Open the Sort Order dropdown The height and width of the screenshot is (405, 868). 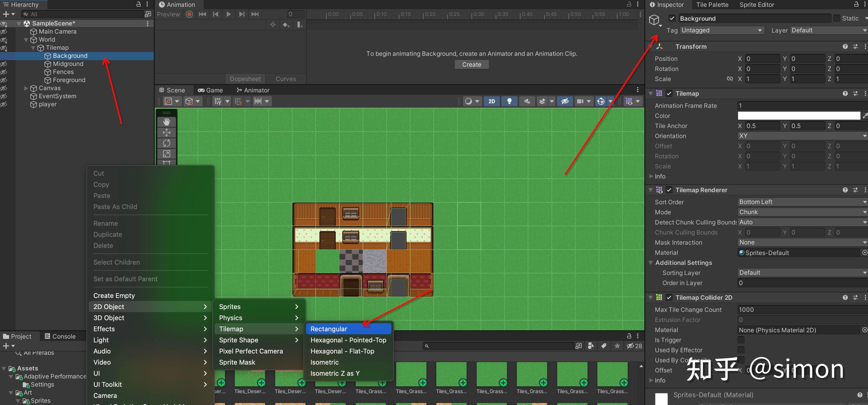(802, 202)
